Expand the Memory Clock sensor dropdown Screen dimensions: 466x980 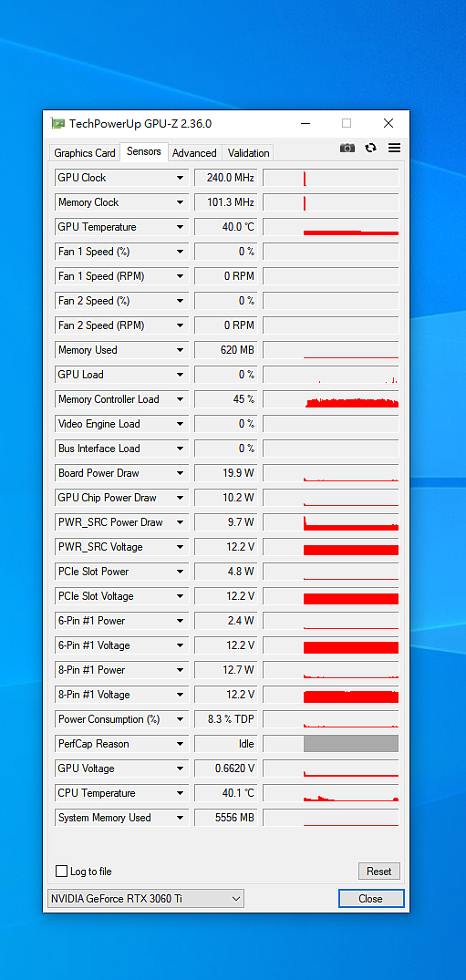coord(181,202)
